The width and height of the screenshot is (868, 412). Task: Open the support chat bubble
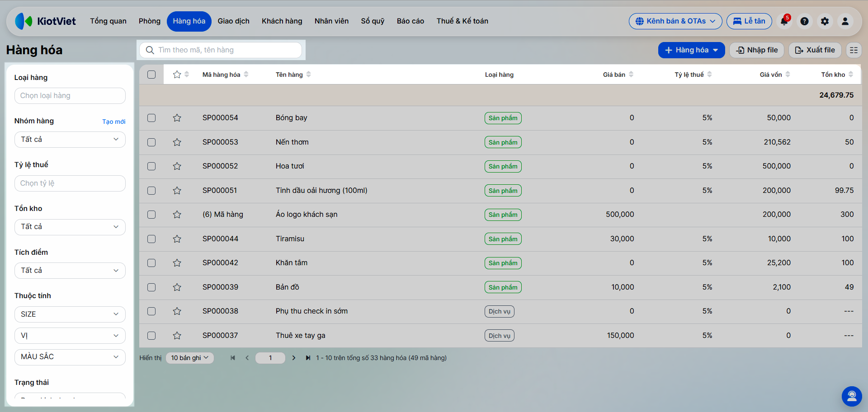coord(852,396)
